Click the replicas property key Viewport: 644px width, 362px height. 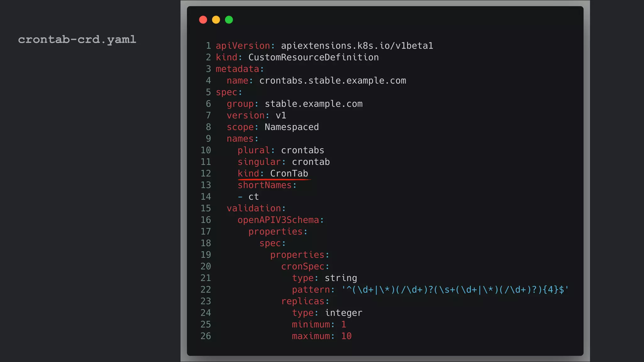tap(303, 301)
